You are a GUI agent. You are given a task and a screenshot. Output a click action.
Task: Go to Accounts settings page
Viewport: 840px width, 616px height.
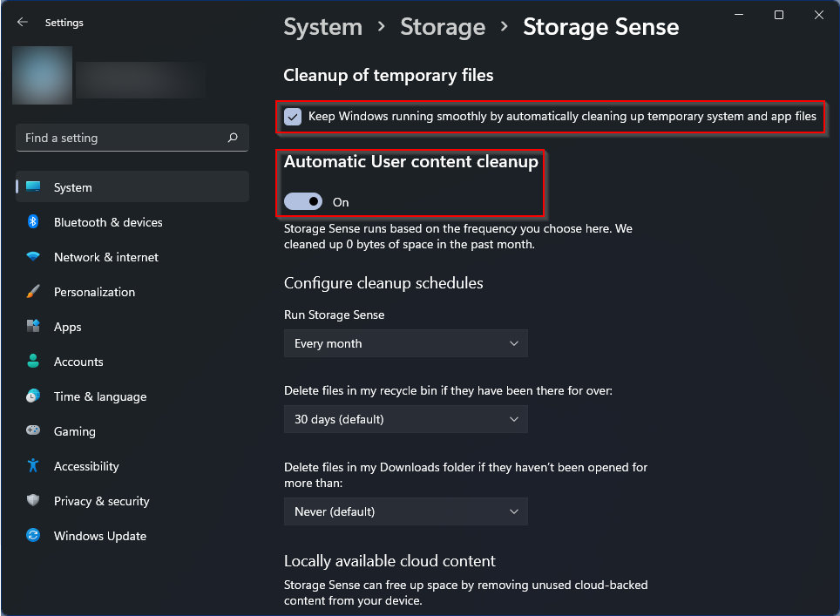point(78,362)
